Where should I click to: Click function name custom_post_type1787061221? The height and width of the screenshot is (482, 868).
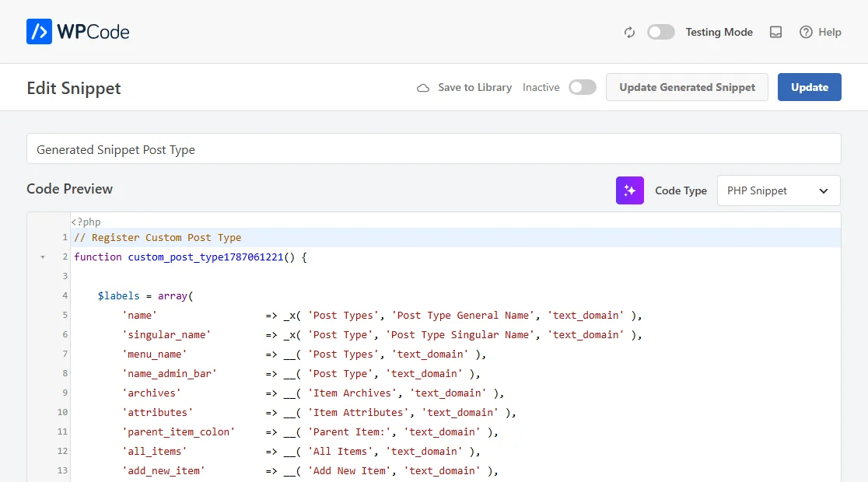point(206,257)
